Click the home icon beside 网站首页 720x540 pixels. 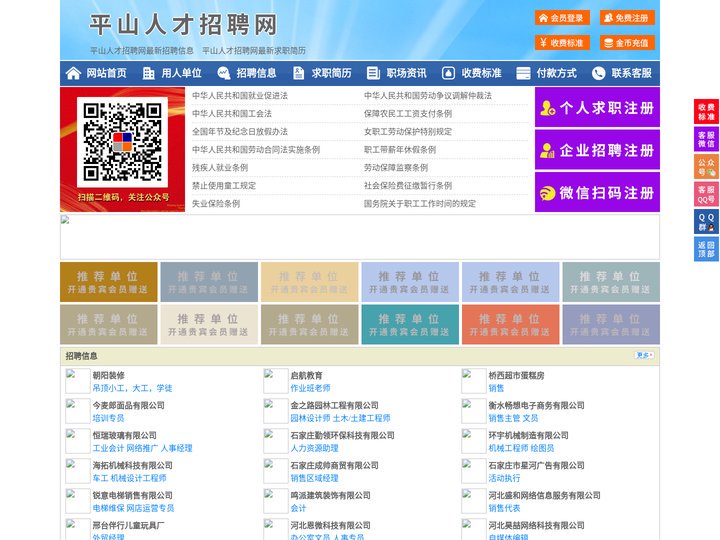[x=73, y=73]
